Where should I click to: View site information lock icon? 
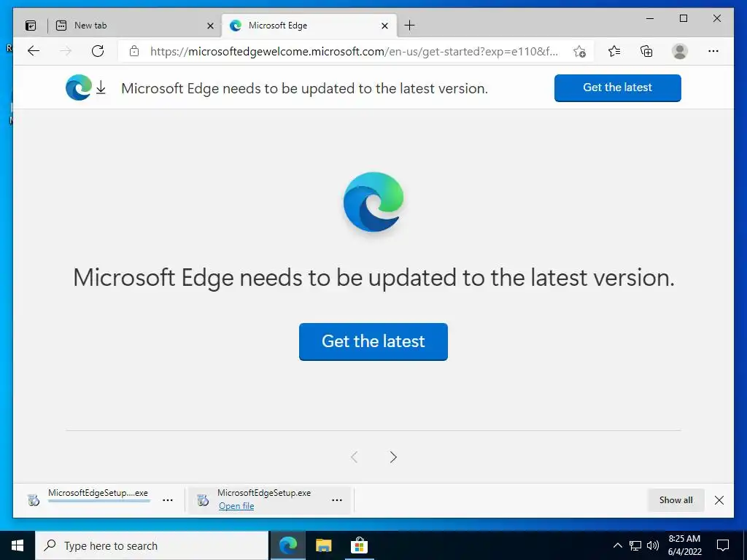(134, 51)
